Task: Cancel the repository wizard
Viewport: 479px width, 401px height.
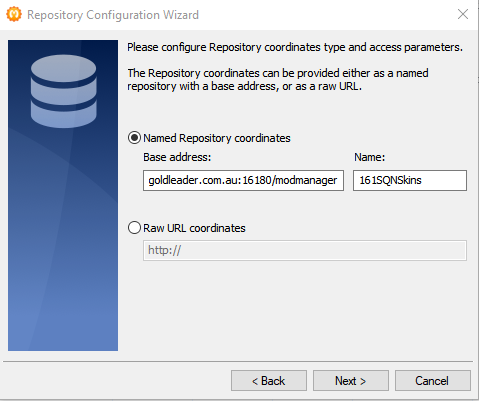Action: (x=433, y=380)
